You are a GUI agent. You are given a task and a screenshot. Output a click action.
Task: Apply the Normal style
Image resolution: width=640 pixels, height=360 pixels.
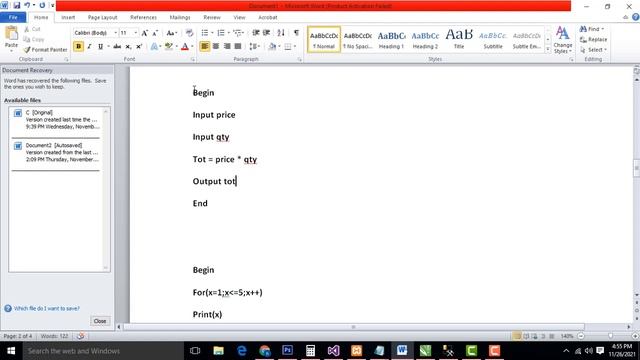[324, 40]
